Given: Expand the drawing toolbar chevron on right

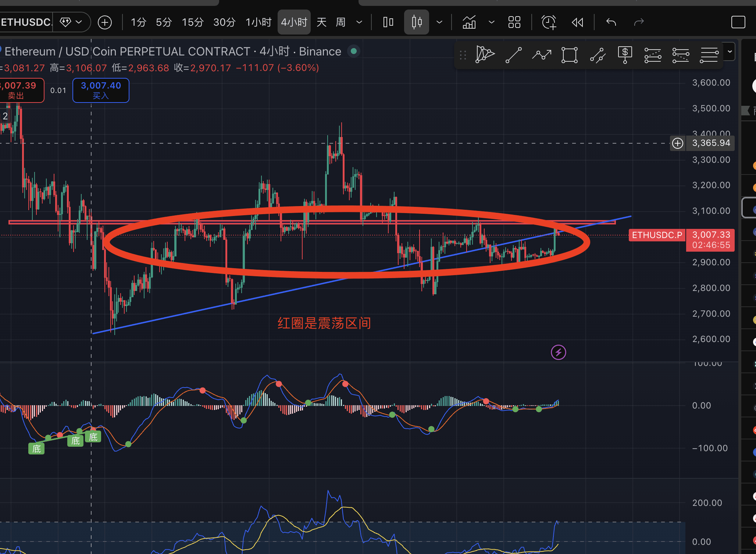Looking at the screenshot, I should click(730, 51).
